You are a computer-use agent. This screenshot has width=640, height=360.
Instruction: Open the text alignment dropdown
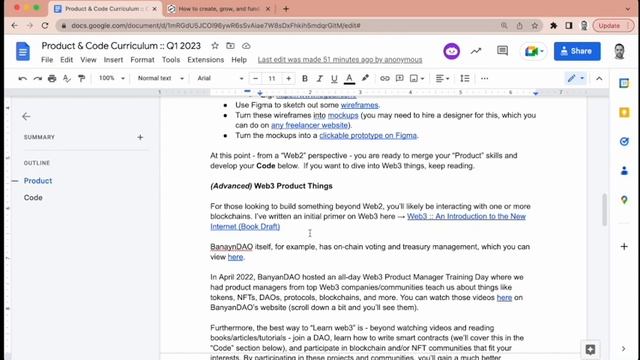[x=442, y=78]
